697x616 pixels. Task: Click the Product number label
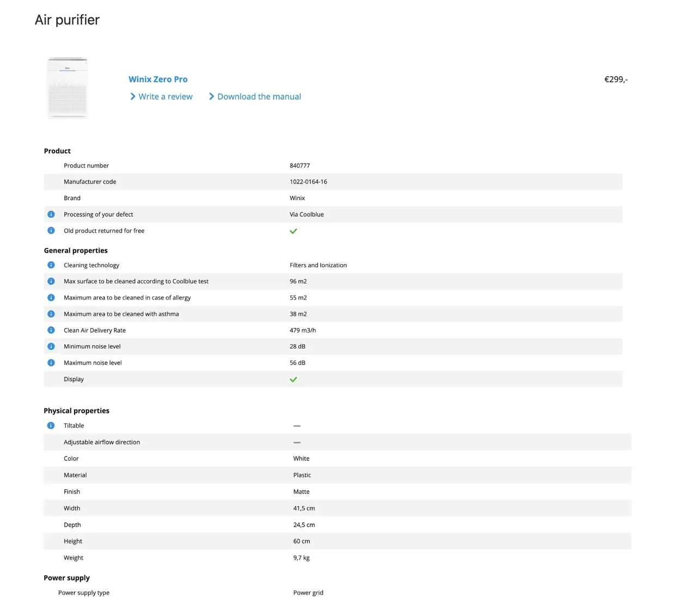87,166
